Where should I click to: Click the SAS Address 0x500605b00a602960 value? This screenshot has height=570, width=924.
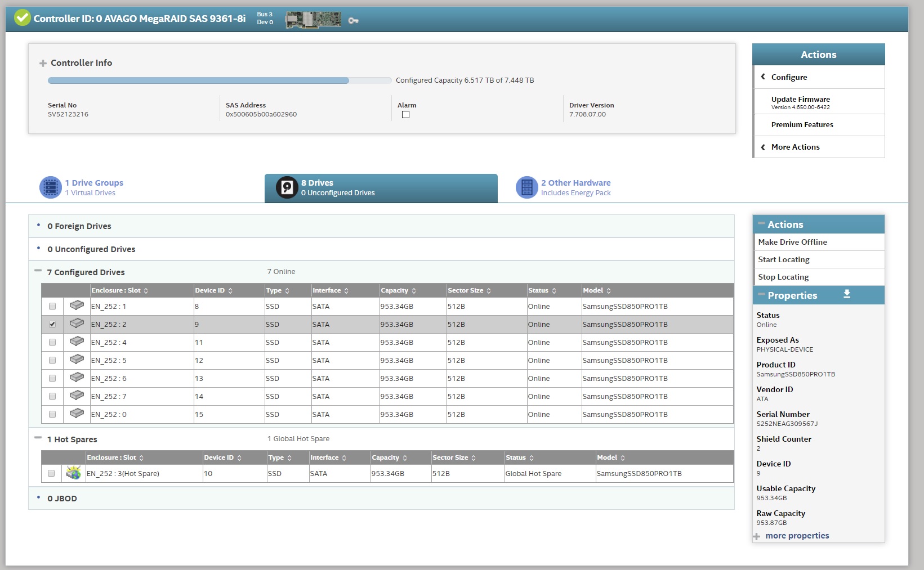[x=261, y=114]
